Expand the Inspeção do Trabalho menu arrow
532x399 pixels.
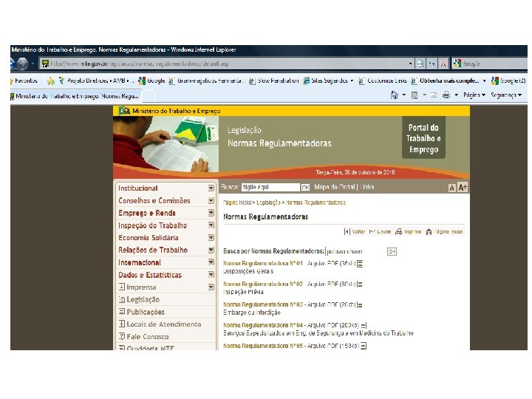[x=211, y=225]
